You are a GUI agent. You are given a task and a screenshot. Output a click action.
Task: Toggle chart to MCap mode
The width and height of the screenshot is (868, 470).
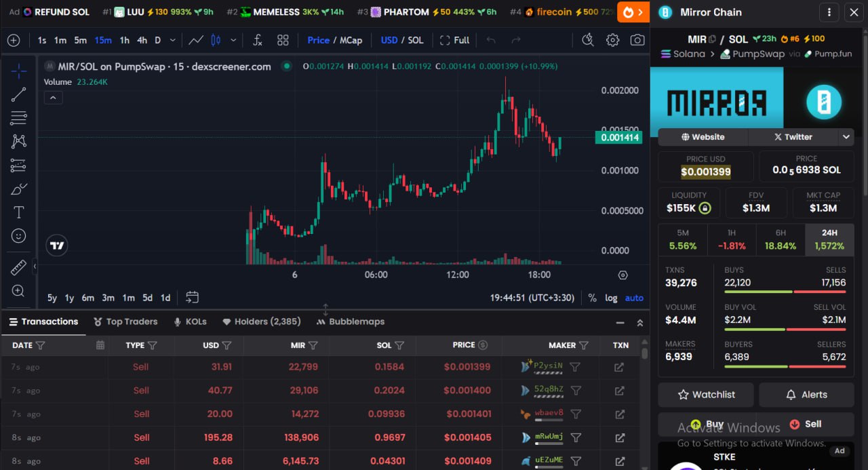click(351, 40)
